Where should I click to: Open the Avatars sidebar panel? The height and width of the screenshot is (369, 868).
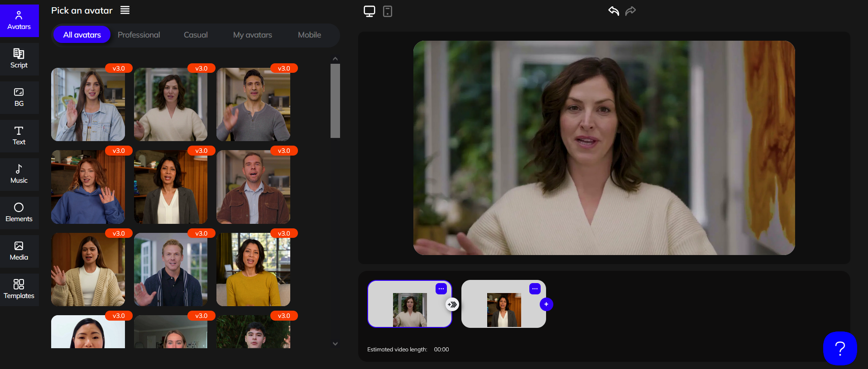click(x=19, y=20)
